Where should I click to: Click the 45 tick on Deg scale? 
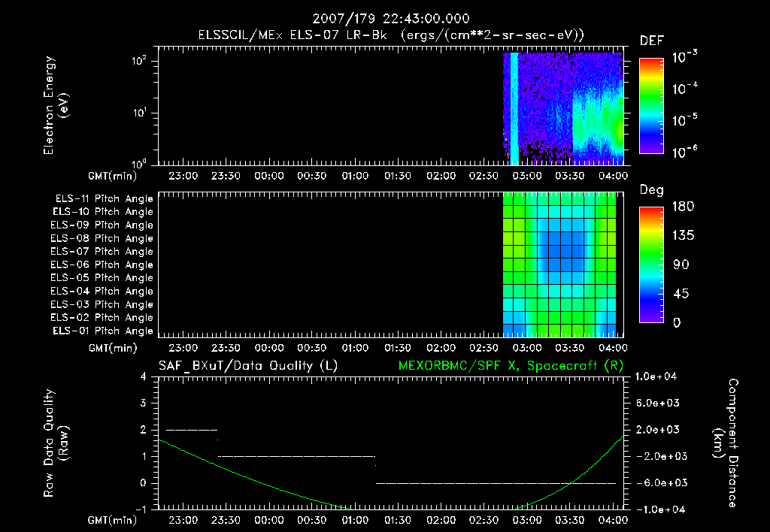(x=681, y=294)
